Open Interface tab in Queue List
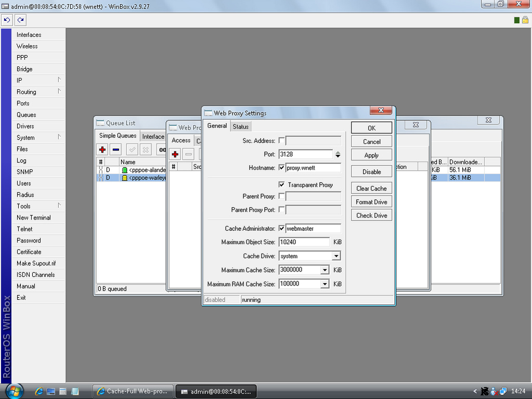The width and height of the screenshot is (532, 399). (x=153, y=136)
